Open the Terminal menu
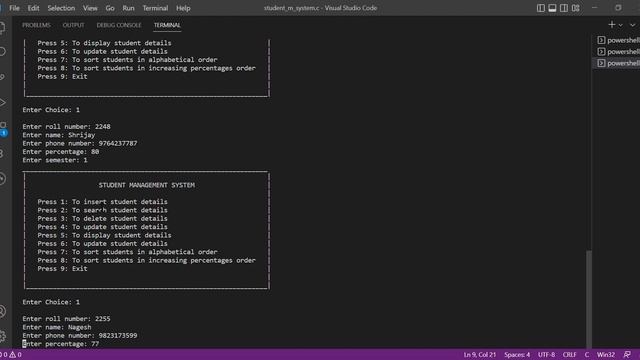640x360 pixels. pyautogui.click(x=155, y=8)
